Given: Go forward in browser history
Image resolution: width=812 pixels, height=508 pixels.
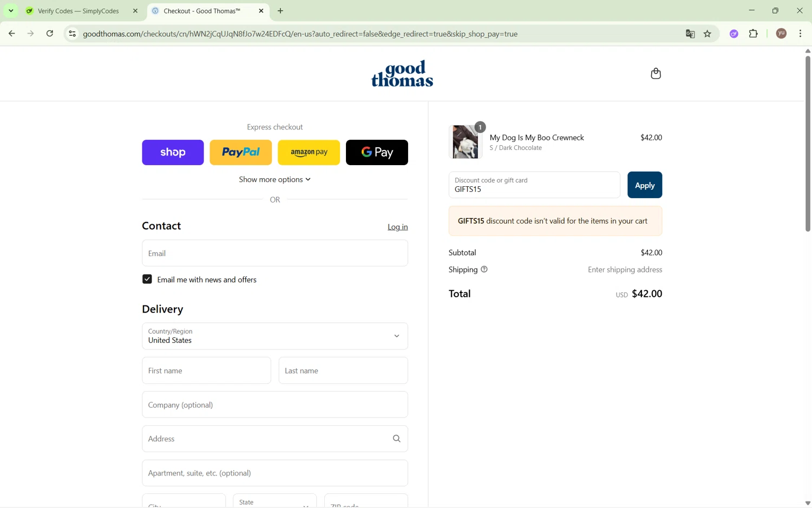Looking at the screenshot, I should (30, 34).
